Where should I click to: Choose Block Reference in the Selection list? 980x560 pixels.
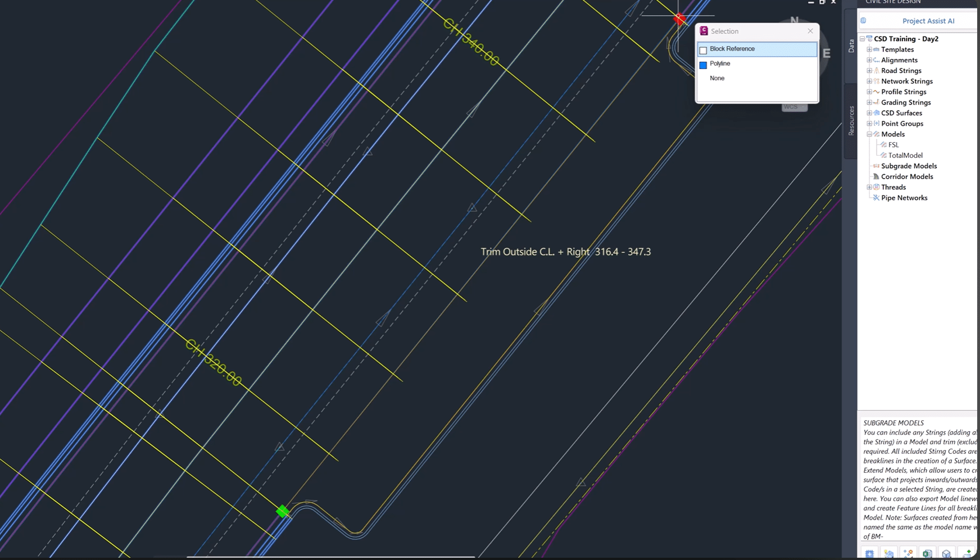pos(757,49)
